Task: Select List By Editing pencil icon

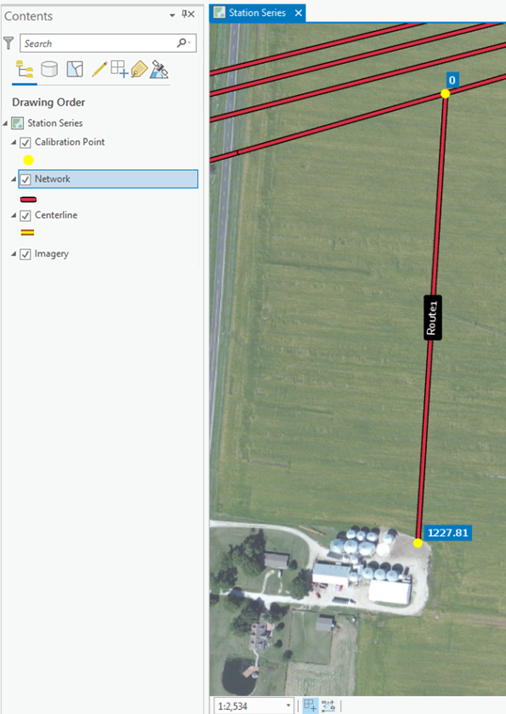Action: [x=99, y=69]
